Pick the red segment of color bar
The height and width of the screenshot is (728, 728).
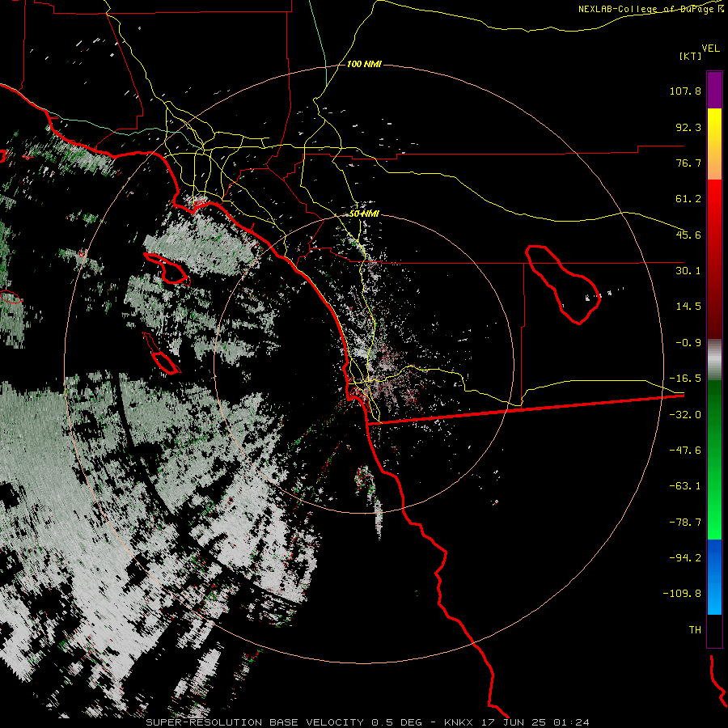714,259
